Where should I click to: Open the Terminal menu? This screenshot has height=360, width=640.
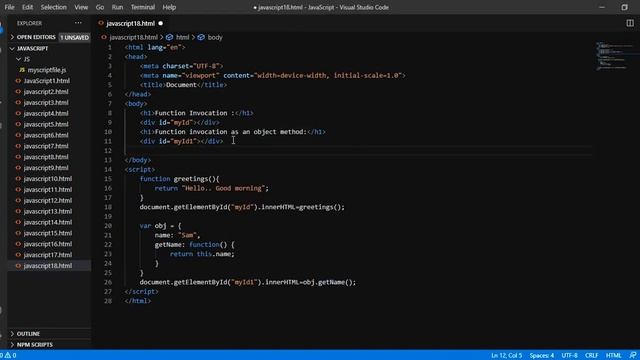(x=142, y=7)
